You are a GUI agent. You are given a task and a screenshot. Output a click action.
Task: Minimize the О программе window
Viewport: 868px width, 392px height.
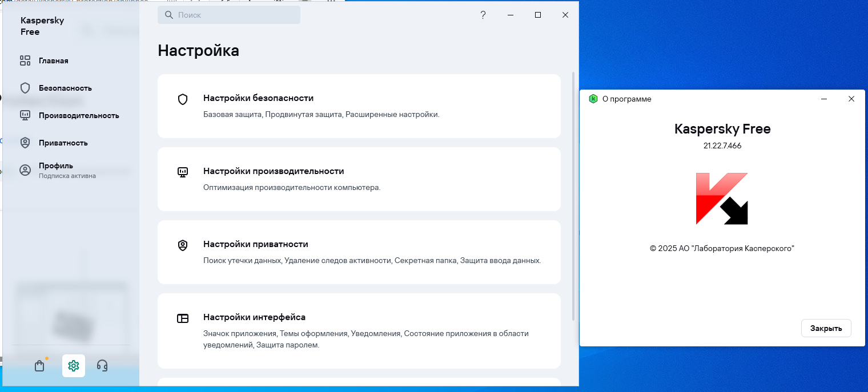(824, 99)
